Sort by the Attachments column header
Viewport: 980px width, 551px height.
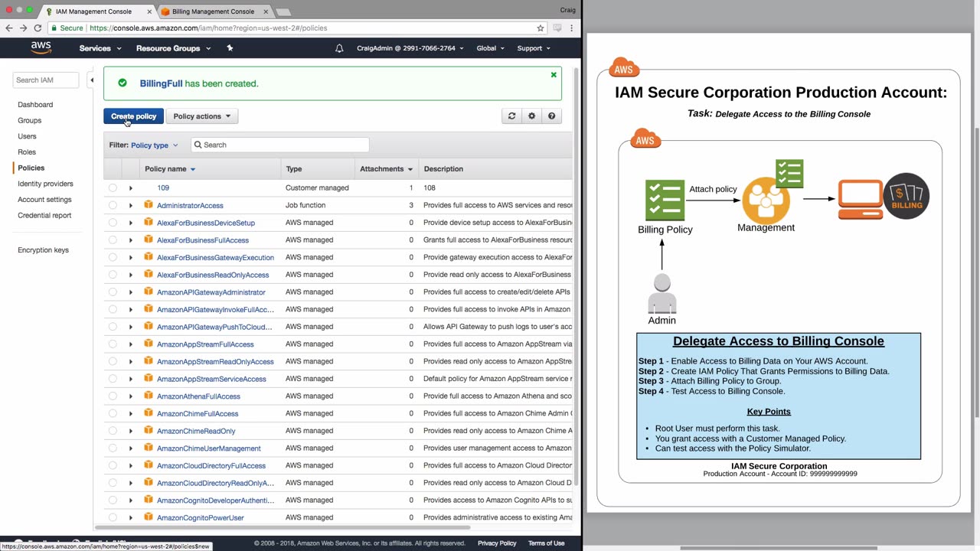click(387, 169)
